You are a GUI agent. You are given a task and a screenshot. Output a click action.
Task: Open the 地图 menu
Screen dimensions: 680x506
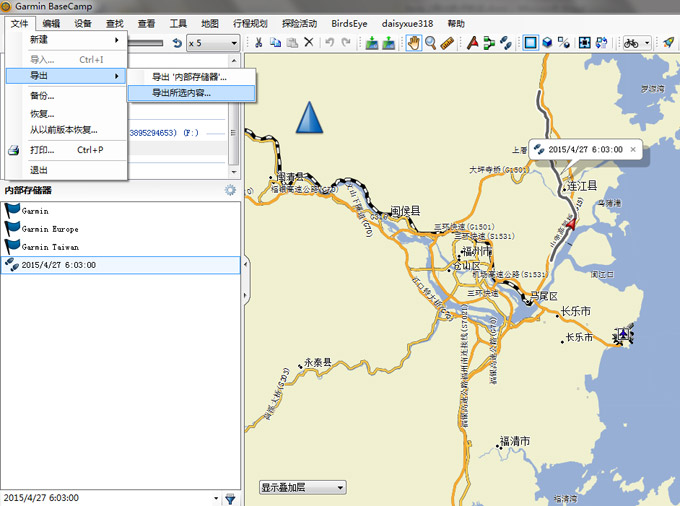tap(209, 23)
